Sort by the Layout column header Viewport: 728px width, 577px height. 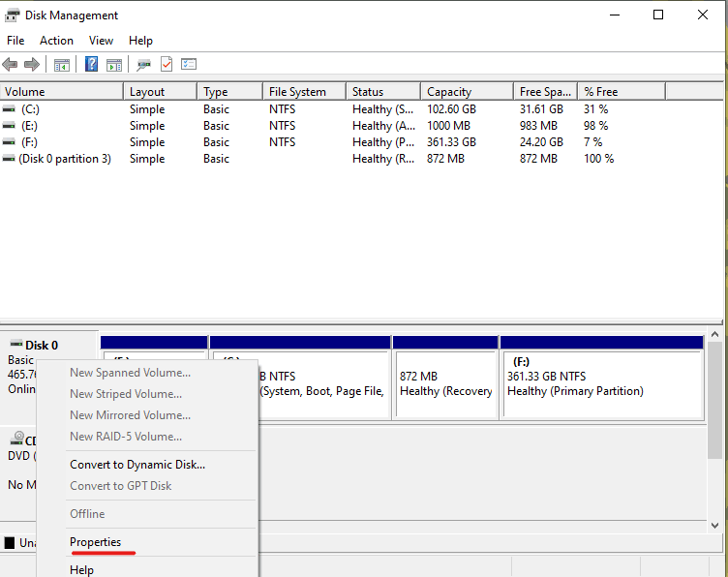point(160,92)
